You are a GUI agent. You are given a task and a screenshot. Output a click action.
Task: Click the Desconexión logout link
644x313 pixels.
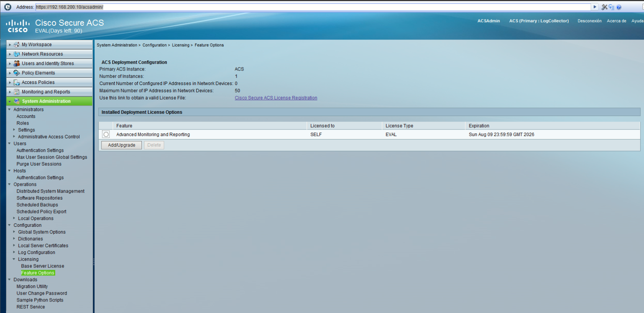[x=590, y=21]
